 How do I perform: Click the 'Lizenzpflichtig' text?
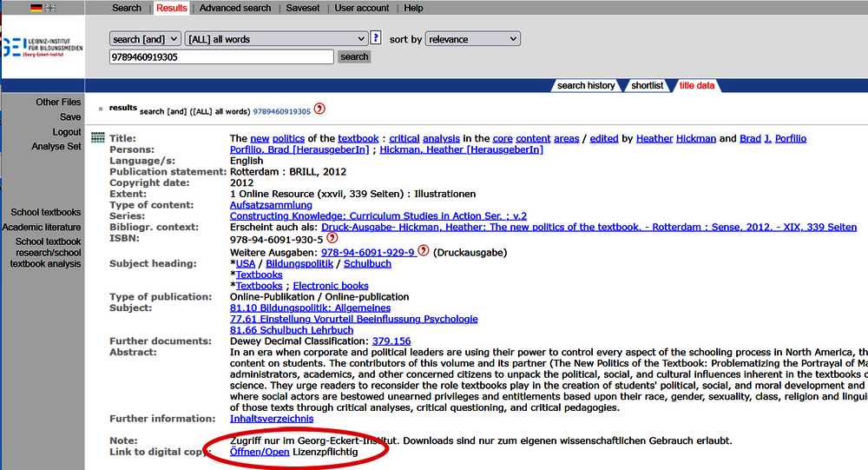(x=325, y=453)
